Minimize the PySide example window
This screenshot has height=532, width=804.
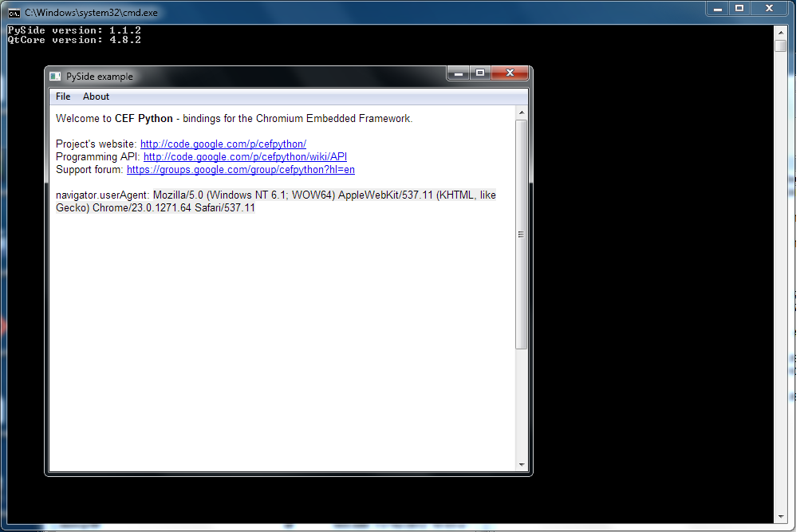[459, 73]
